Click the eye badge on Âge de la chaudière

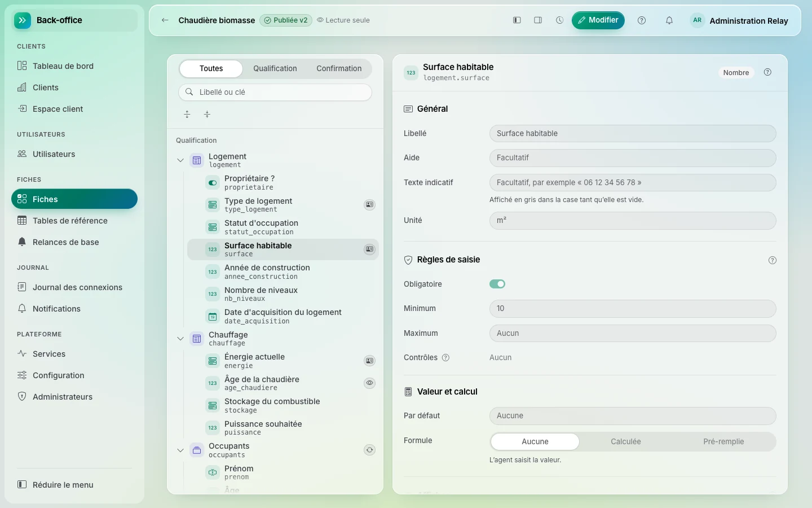pos(369,383)
